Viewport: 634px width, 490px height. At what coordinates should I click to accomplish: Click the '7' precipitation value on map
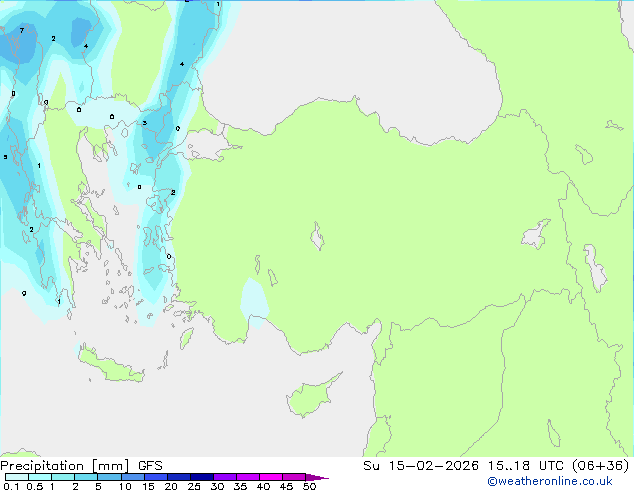[x=22, y=30]
